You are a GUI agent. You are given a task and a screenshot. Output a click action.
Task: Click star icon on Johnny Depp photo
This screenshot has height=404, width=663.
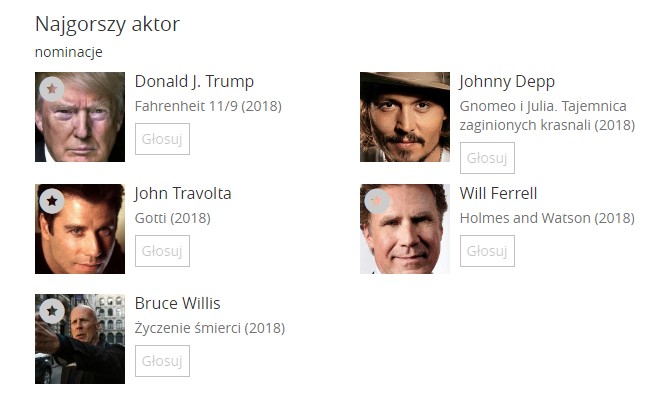376,89
